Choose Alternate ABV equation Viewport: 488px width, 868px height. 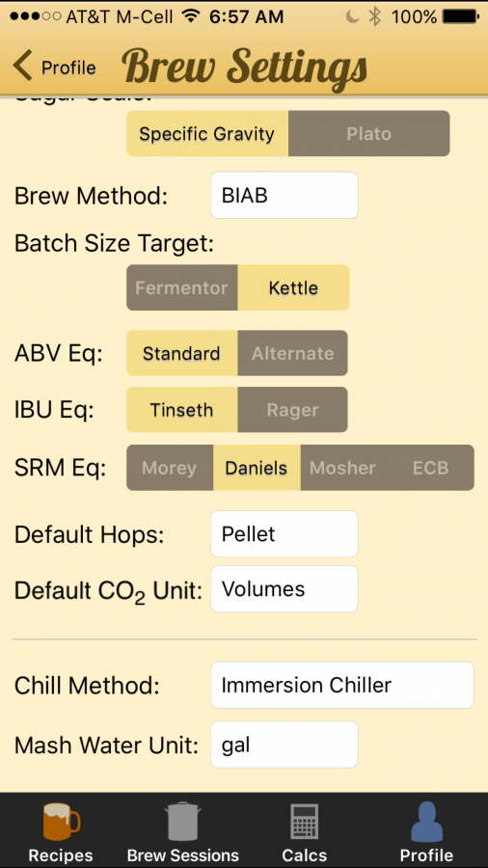[292, 353]
